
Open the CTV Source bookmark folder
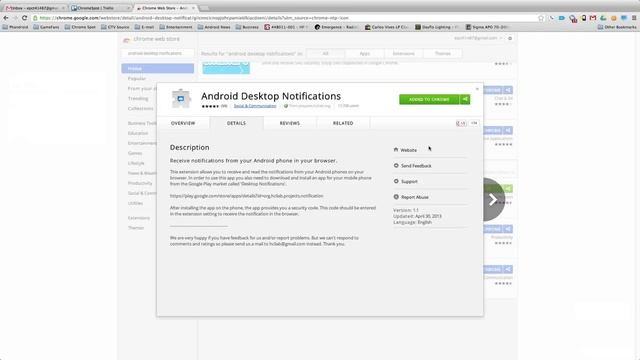coord(116,27)
